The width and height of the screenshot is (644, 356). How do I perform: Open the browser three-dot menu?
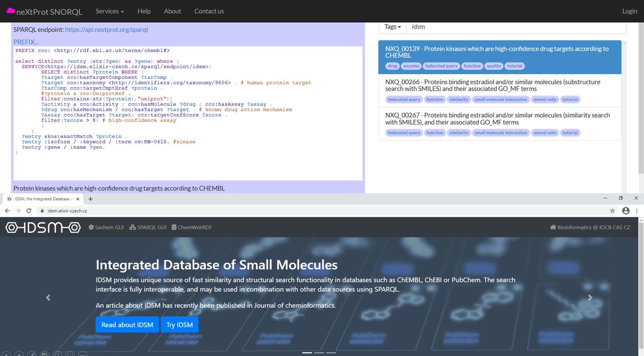(x=636, y=211)
